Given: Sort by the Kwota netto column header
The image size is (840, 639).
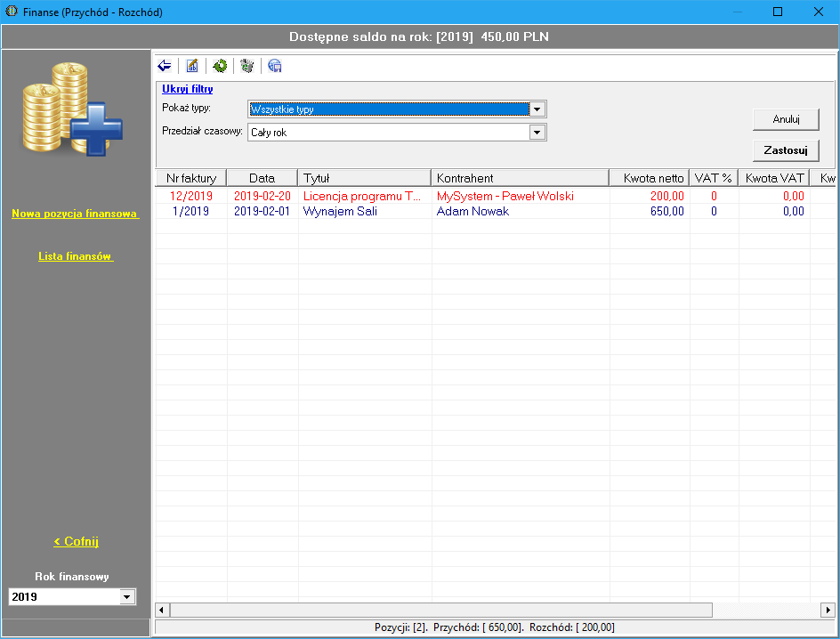Looking at the screenshot, I should (x=650, y=178).
